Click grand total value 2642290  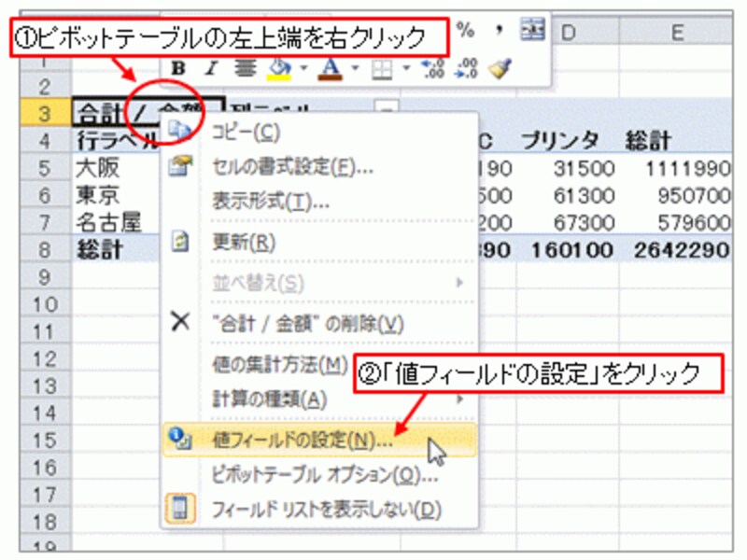click(682, 249)
